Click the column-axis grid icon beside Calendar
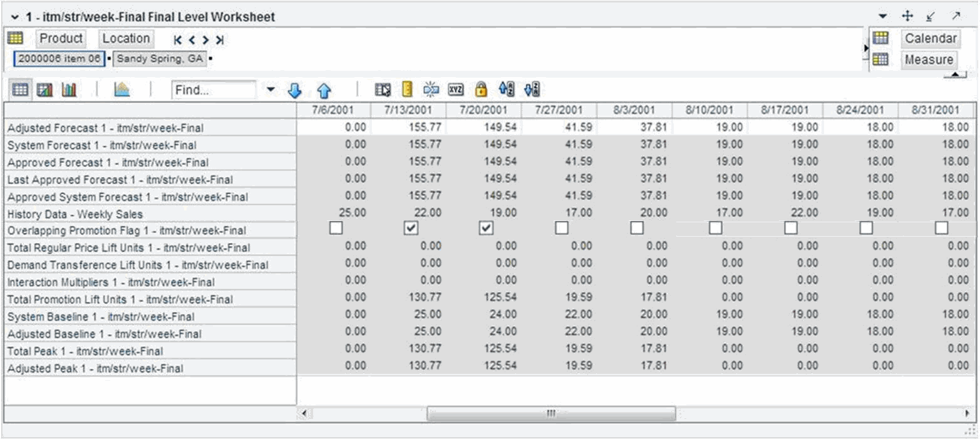 tap(881, 38)
